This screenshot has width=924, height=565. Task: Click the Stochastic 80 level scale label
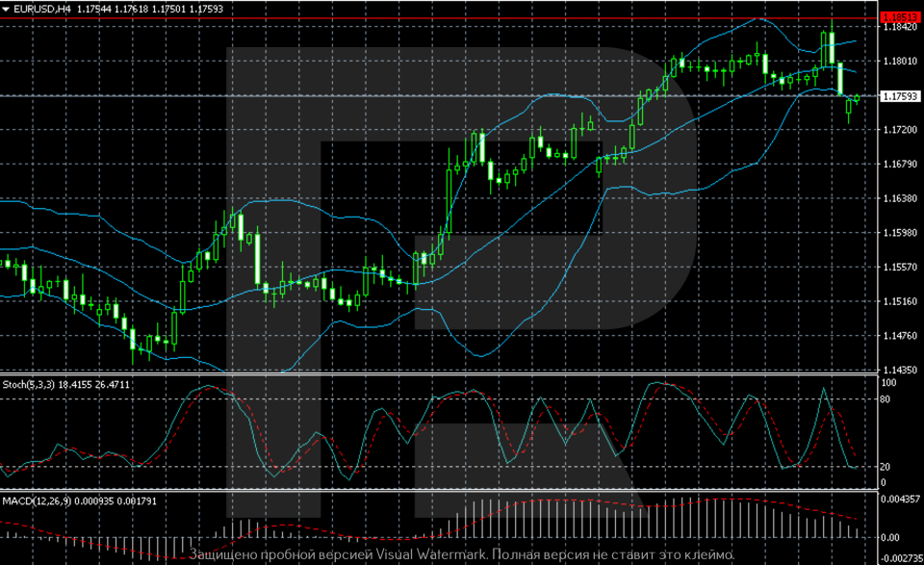[x=886, y=397]
